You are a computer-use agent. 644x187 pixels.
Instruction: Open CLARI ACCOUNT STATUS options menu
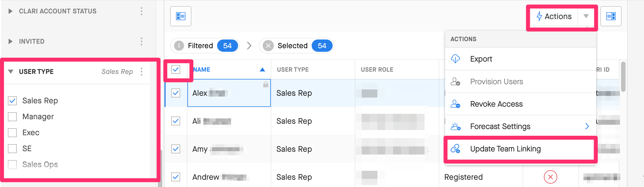click(142, 11)
